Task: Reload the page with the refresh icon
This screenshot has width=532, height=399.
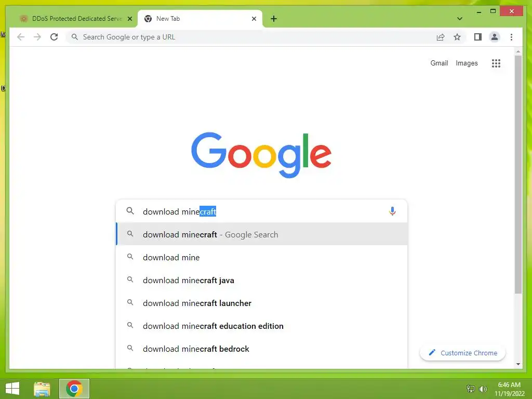Action: pyautogui.click(x=54, y=37)
